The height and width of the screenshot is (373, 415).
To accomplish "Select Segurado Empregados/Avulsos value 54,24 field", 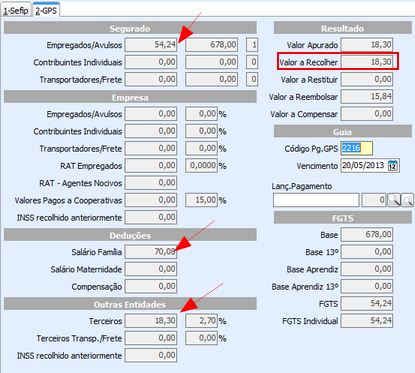I will (151, 45).
